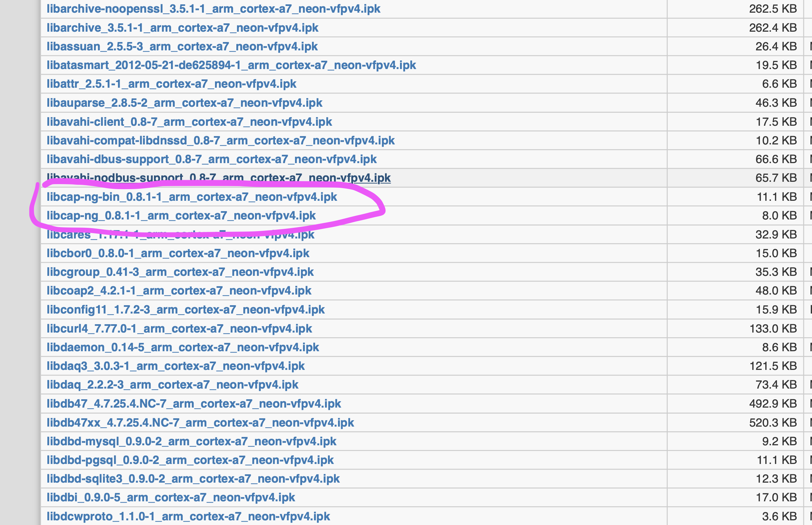
Task: Download libarchive_3.5.1-1 ipk file
Action: pyautogui.click(x=182, y=28)
